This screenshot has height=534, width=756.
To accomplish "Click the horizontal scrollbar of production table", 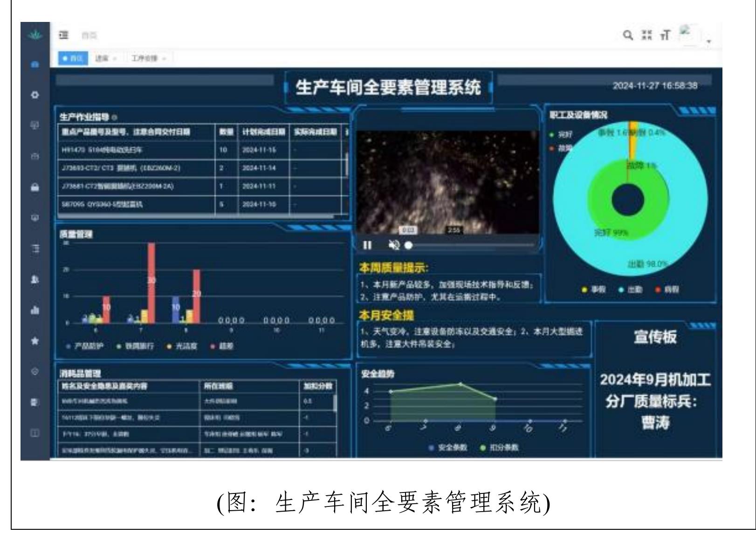I will click(x=196, y=216).
